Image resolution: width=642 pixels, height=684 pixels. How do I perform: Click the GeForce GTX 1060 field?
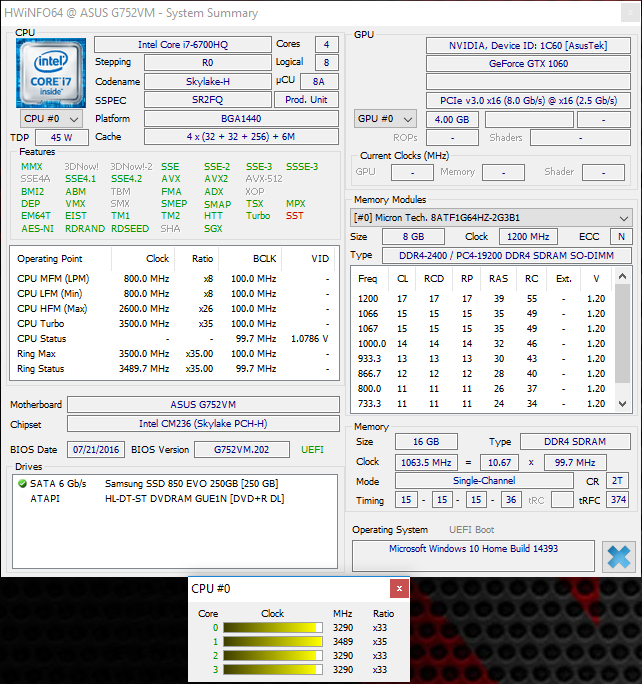[528, 64]
